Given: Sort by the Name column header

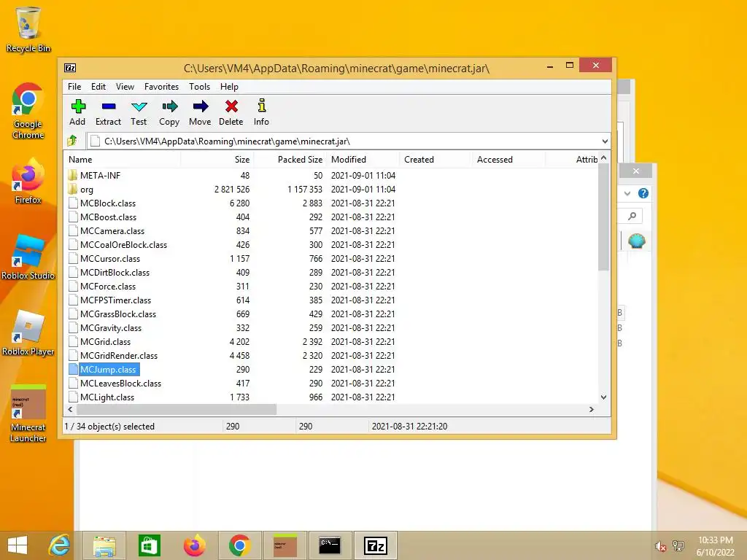Looking at the screenshot, I should point(122,160).
